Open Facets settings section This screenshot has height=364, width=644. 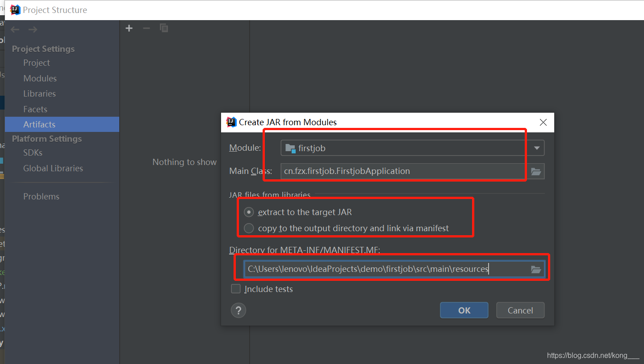point(35,109)
